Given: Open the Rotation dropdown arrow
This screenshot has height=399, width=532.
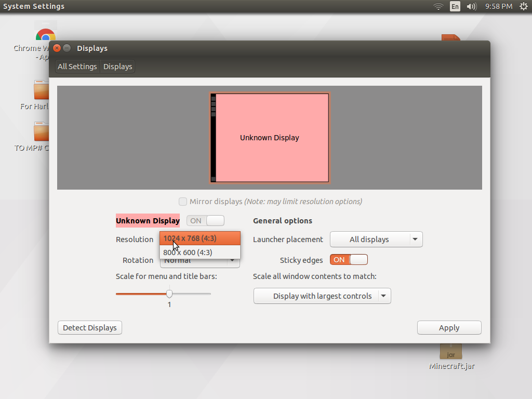Looking at the screenshot, I should click(x=232, y=261).
